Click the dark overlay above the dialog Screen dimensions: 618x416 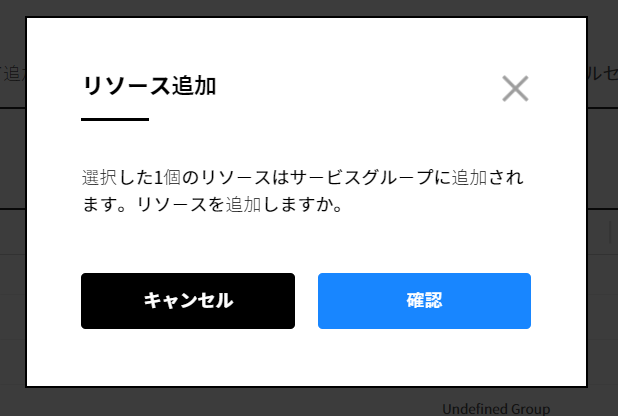point(309,7)
